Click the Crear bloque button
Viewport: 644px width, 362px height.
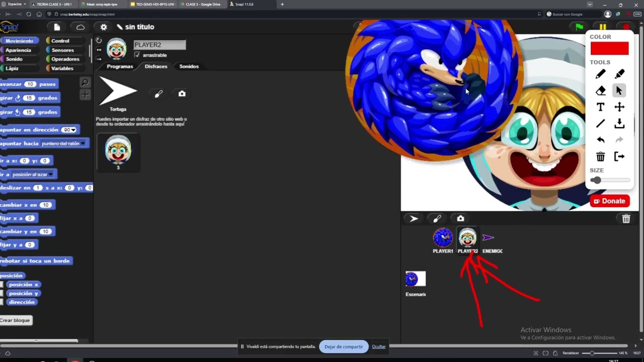coord(15,320)
